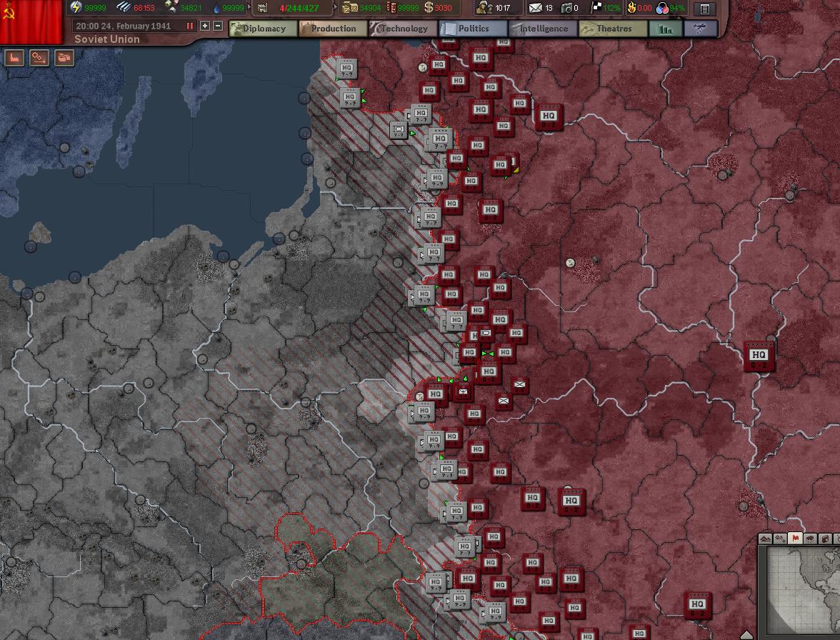Go to the Theatres tab
This screenshot has height=640, width=840.
pyautogui.click(x=608, y=29)
